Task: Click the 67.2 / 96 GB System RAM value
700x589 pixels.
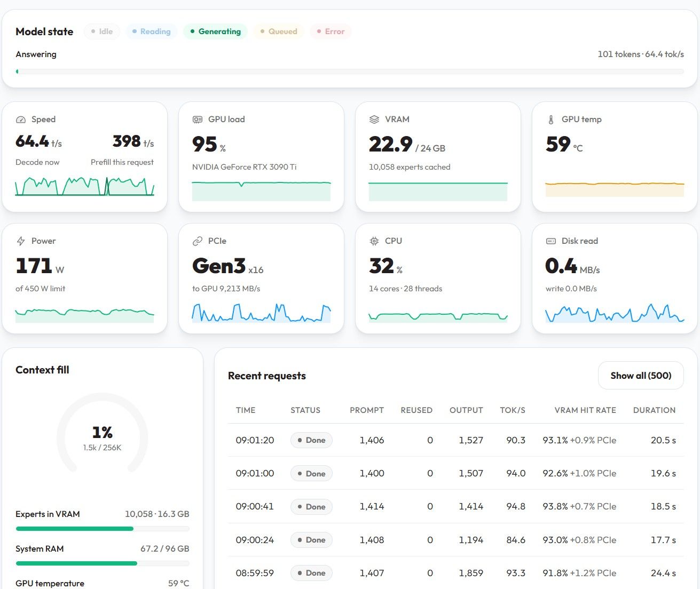Action: (x=164, y=548)
